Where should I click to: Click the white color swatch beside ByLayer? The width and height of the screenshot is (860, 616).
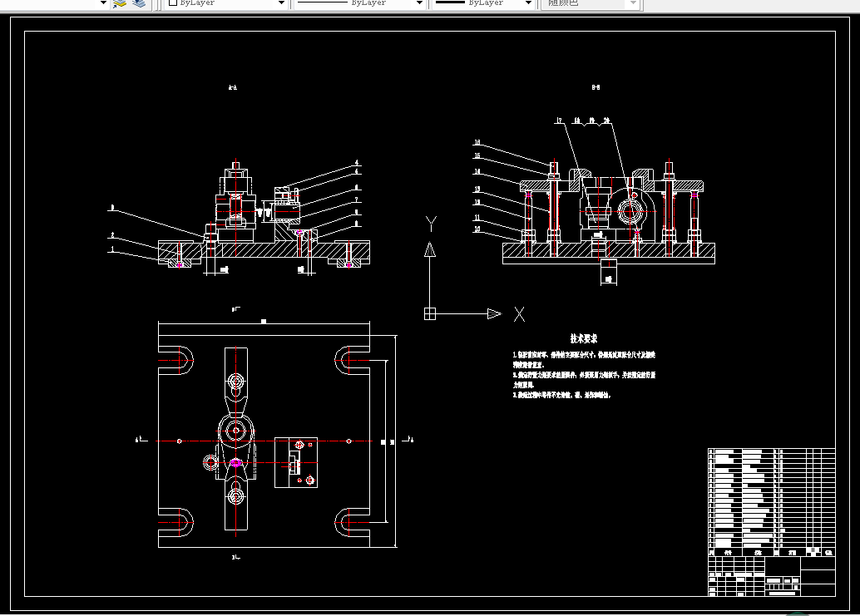173,2
